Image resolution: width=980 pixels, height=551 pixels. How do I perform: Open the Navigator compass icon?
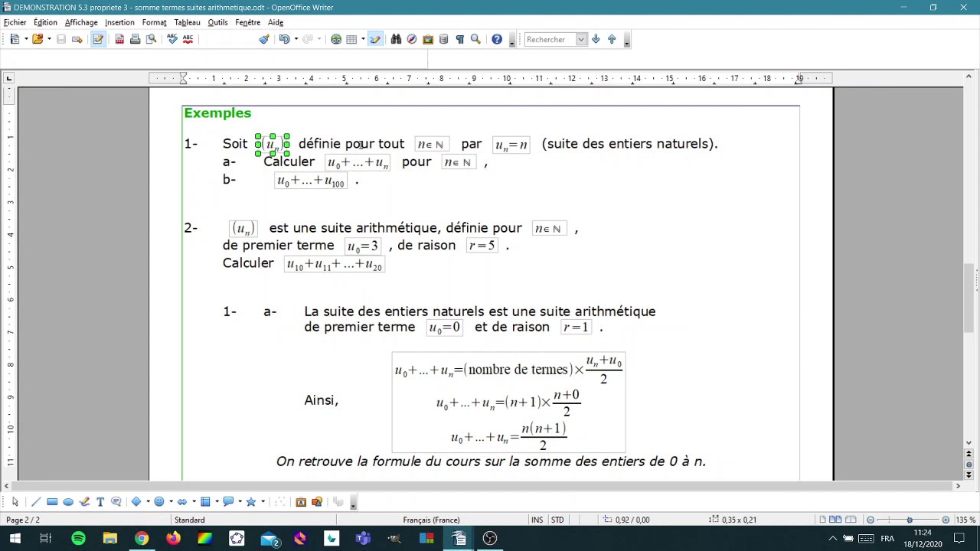point(412,39)
